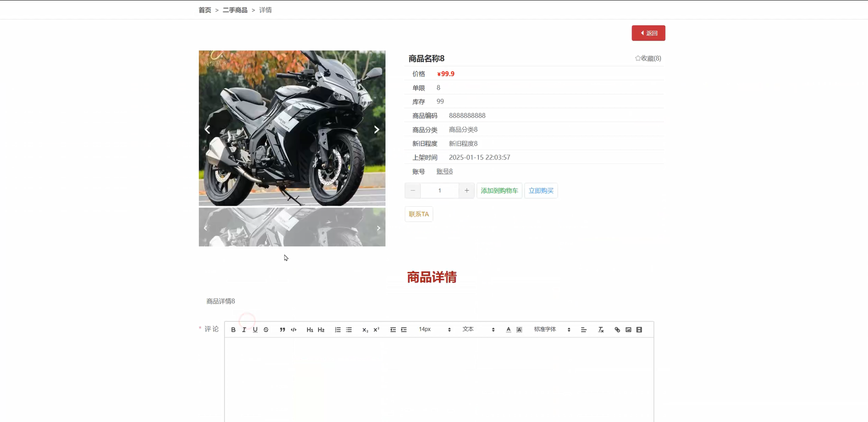Toggle bold formatting in the comment editor

(x=233, y=329)
